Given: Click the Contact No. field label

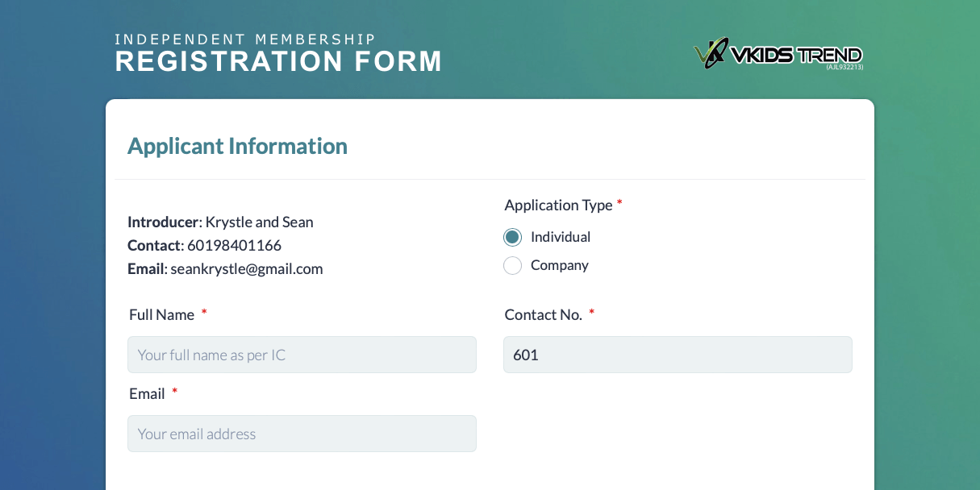Looking at the screenshot, I should click(x=543, y=314).
